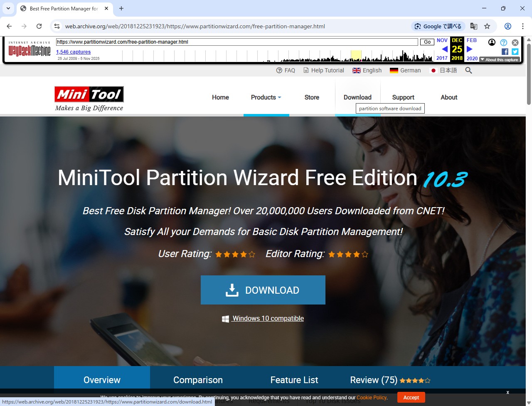This screenshot has width=532, height=406.
Task: Accept the cookie notice
Action: (411, 397)
